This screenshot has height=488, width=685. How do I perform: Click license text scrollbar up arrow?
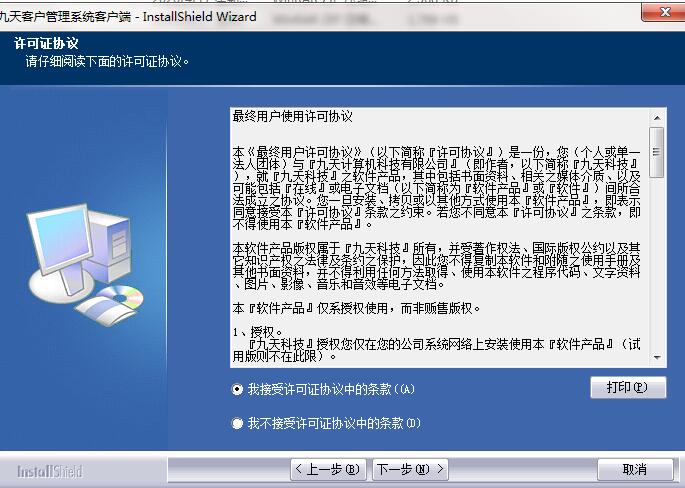tap(657, 118)
